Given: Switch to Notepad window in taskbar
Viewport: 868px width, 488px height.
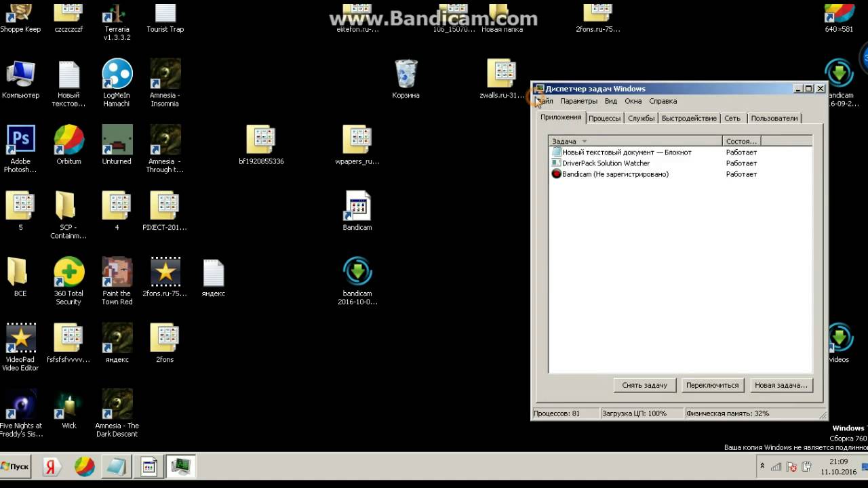Looking at the screenshot, I should click(117, 466).
